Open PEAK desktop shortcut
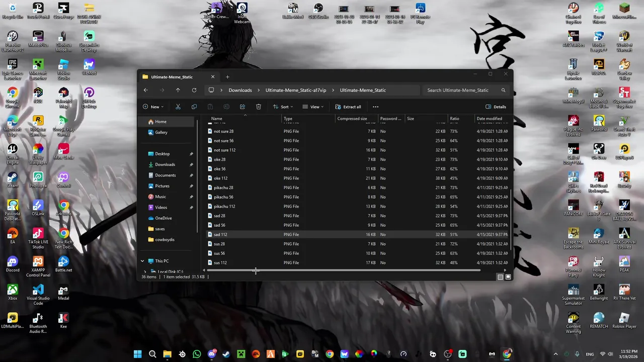Screen dimensions: 644x362 coord(624,264)
